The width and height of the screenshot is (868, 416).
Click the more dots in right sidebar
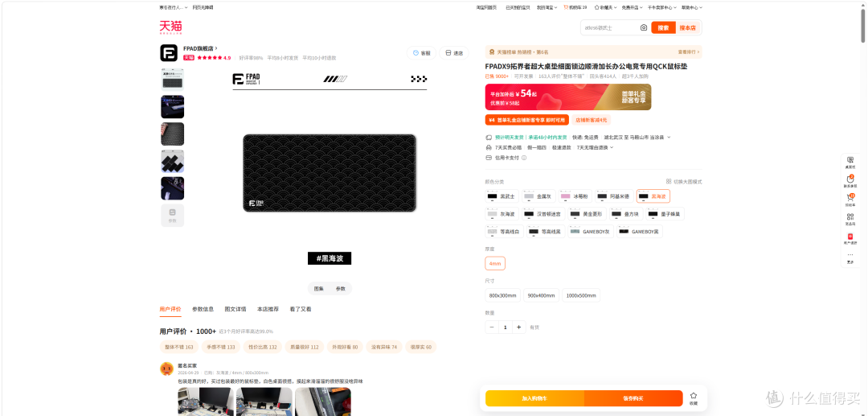[x=850, y=257]
